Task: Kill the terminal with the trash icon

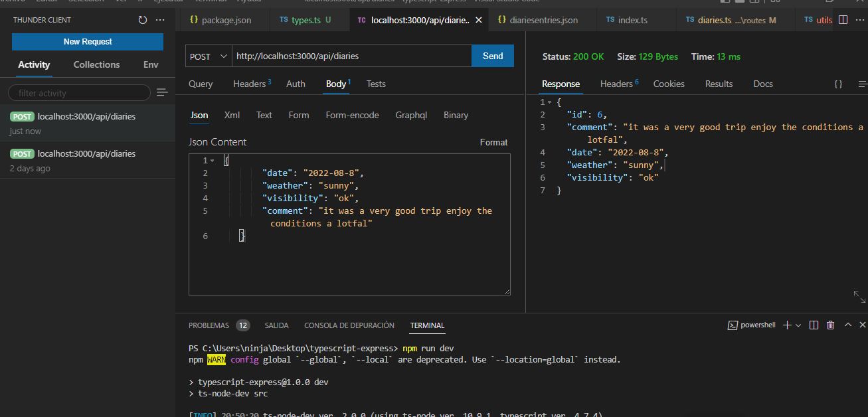Action: click(x=830, y=325)
